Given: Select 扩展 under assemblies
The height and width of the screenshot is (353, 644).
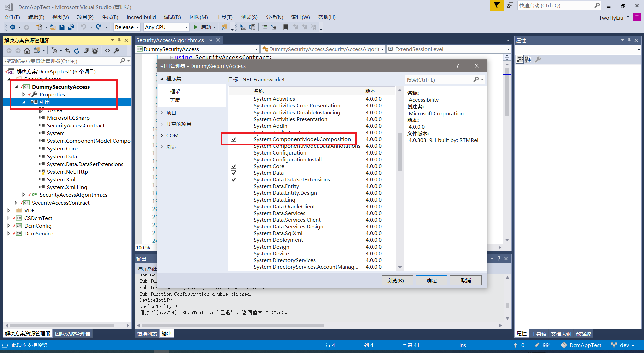Looking at the screenshot, I should click(175, 100).
